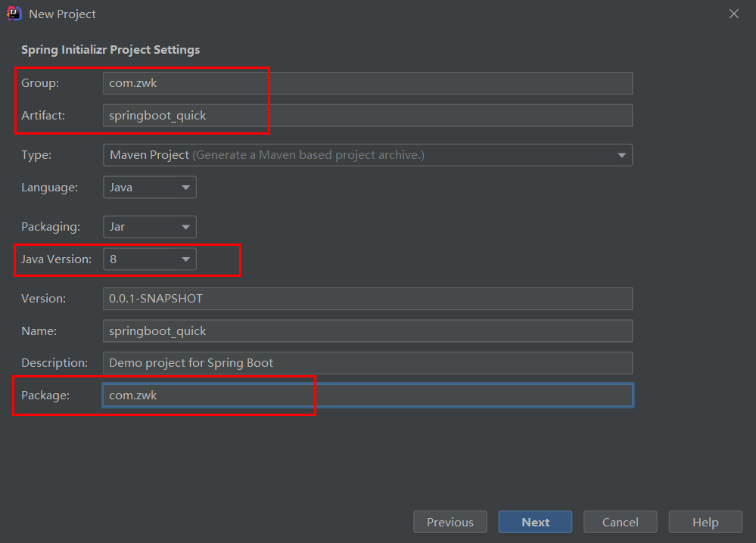
Task: Click the New Project window title
Action: (62, 14)
